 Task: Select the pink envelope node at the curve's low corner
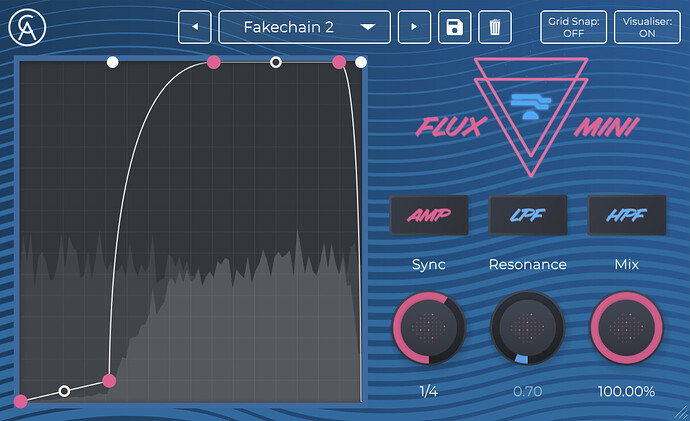109,381
